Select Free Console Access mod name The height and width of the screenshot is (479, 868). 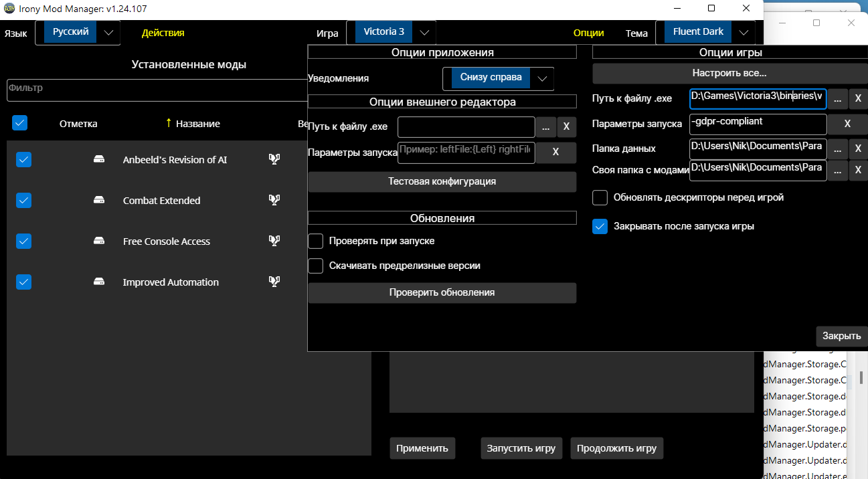167,241
